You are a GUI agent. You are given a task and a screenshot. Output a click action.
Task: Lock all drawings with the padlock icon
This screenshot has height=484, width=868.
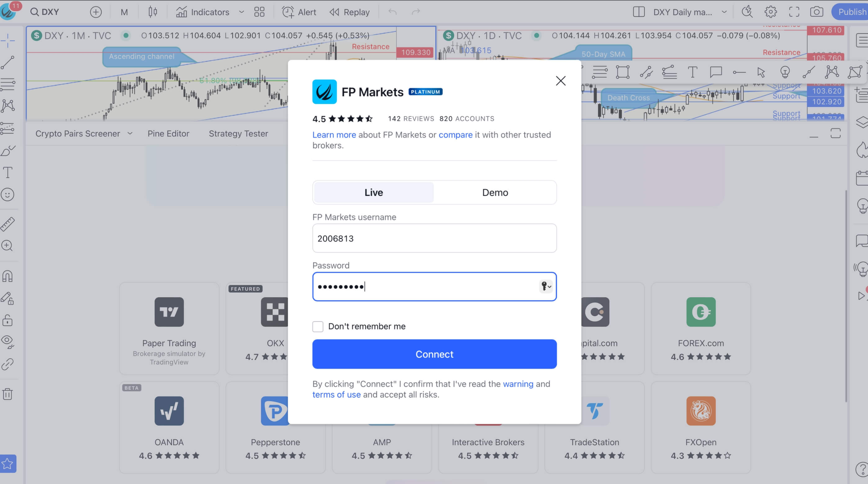tap(7, 320)
